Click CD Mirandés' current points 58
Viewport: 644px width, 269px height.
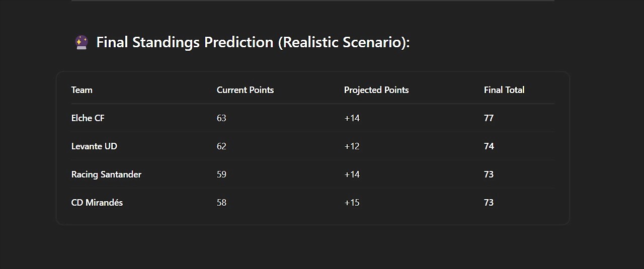point(221,203)
